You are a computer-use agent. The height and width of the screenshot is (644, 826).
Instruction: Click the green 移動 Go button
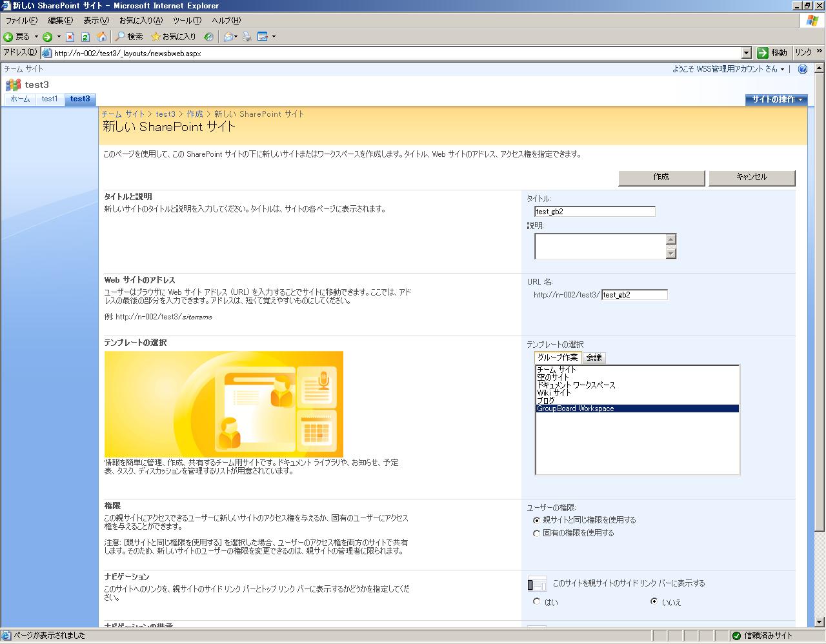772,53
